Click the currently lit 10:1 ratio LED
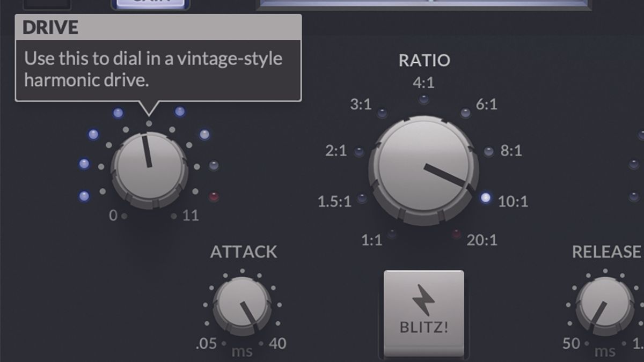Viewport: 644px width, 362px height. click(485, 196)
